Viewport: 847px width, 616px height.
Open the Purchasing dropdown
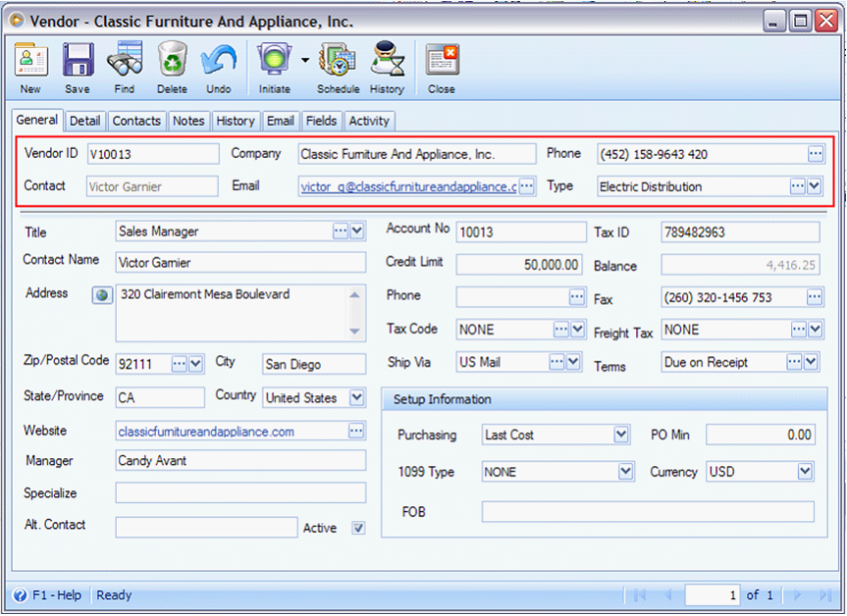(x=621, y=435)
